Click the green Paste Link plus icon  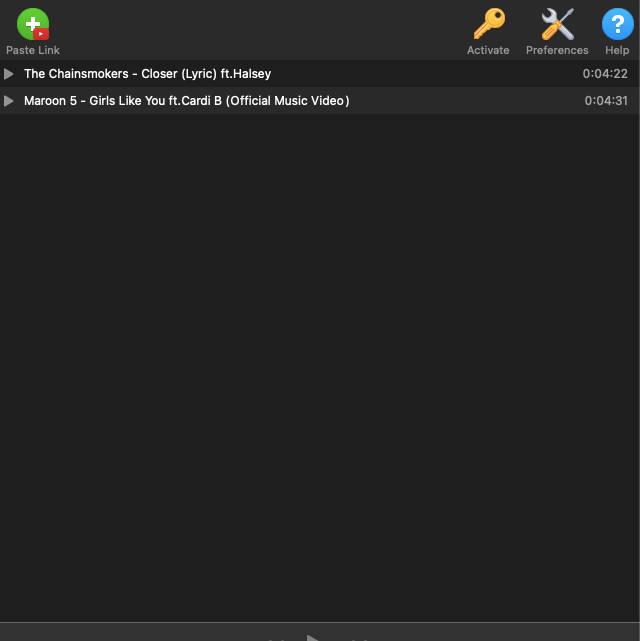pyautogui.click(x=31, y=22)
